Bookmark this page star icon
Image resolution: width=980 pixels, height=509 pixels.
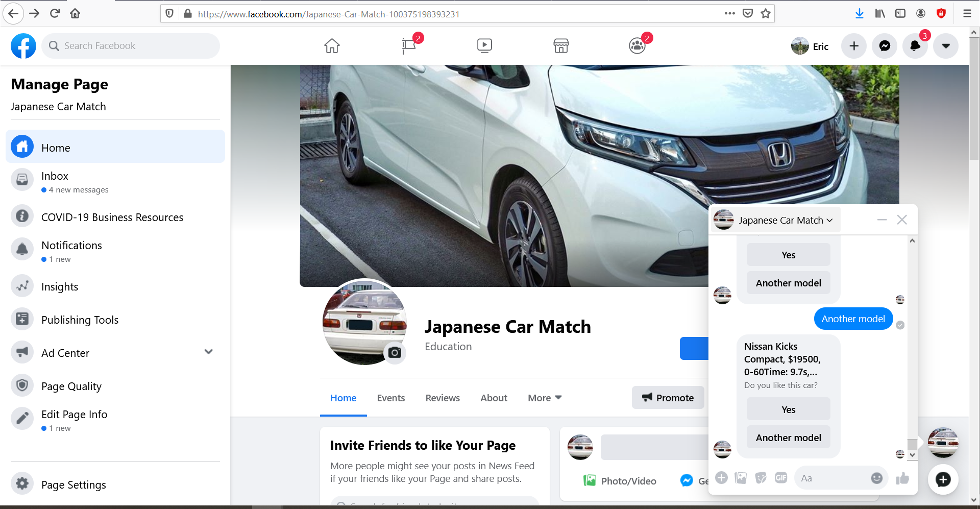tap(766, 14)
